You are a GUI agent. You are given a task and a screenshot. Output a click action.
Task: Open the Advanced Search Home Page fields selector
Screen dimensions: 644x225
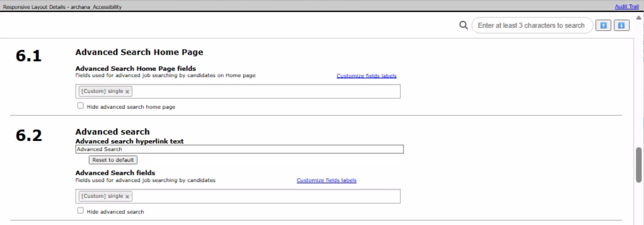[266, 91]
